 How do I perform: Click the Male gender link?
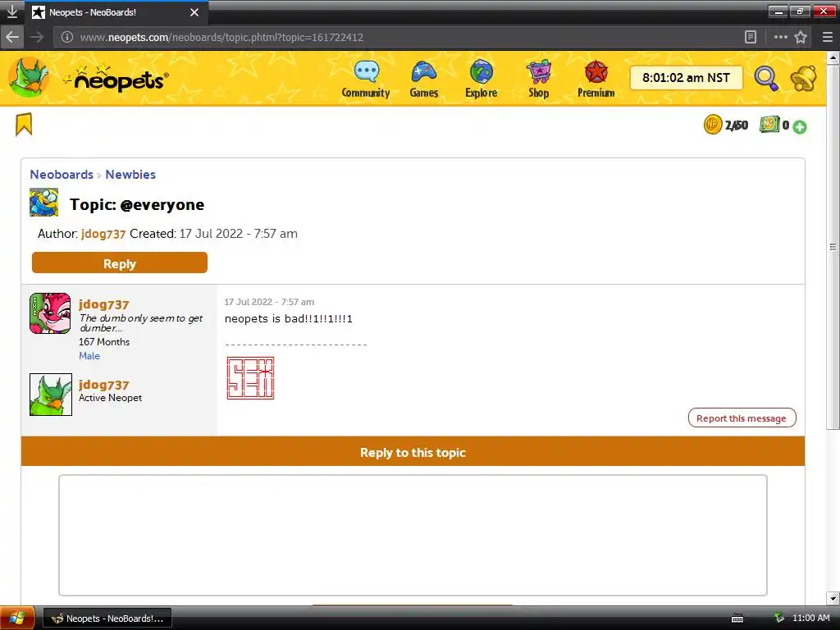89,356
